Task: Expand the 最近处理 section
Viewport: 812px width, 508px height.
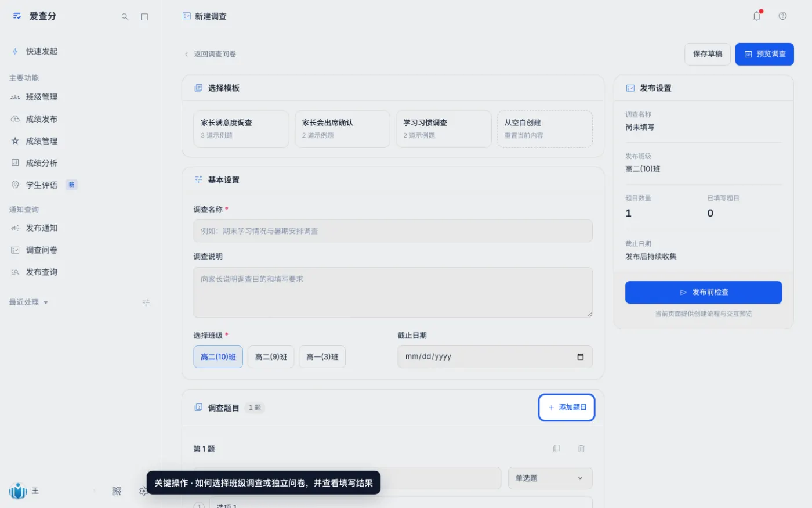Action: [28, 302]
